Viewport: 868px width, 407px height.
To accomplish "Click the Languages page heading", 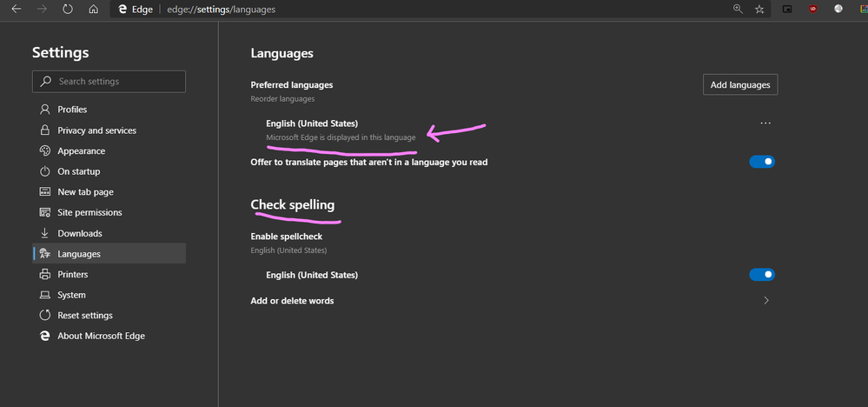I will pyautogui.click(x=282, y=53).
